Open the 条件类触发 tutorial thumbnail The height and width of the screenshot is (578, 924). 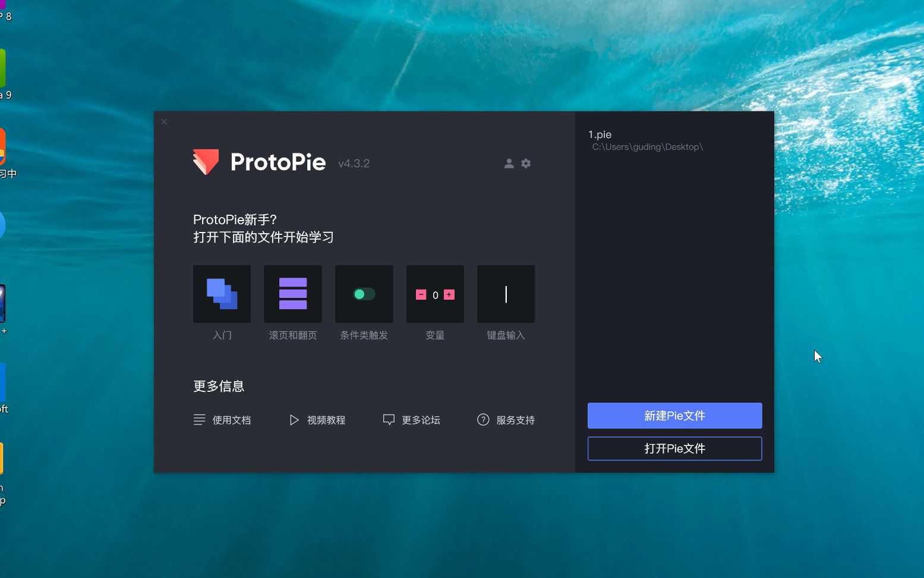point(364,294)
